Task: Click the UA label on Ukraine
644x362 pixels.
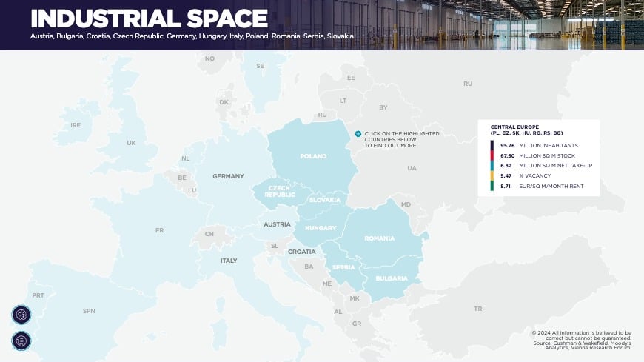Action: point(412,168)
